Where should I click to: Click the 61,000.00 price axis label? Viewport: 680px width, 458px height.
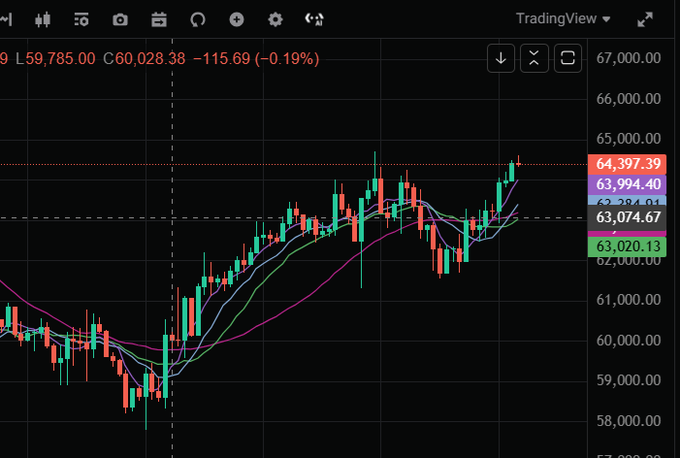pos(628,300)
